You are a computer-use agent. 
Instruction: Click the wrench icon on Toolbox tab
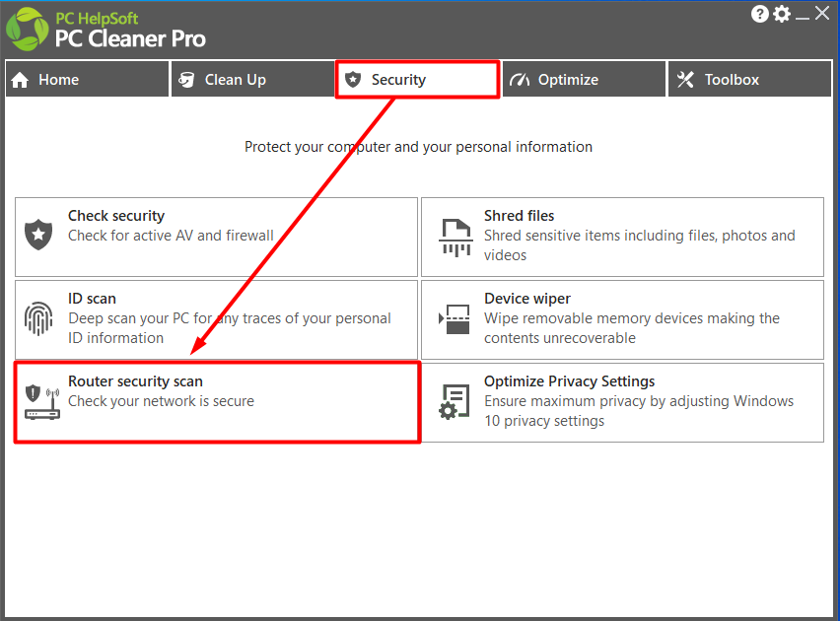click(685, 80)
